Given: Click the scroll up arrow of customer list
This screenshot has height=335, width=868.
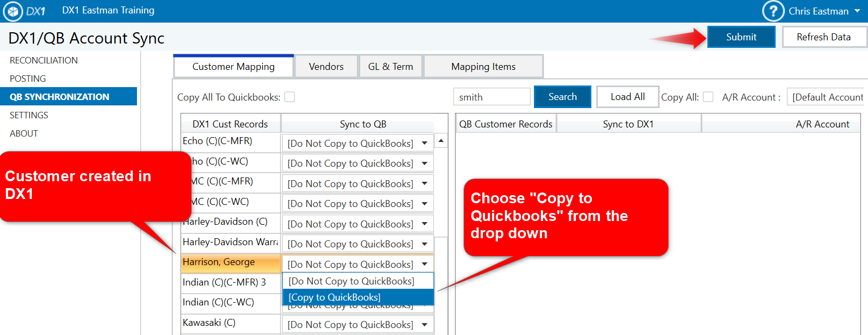Looking at the screenshot, I should click(x=441, y=141).
